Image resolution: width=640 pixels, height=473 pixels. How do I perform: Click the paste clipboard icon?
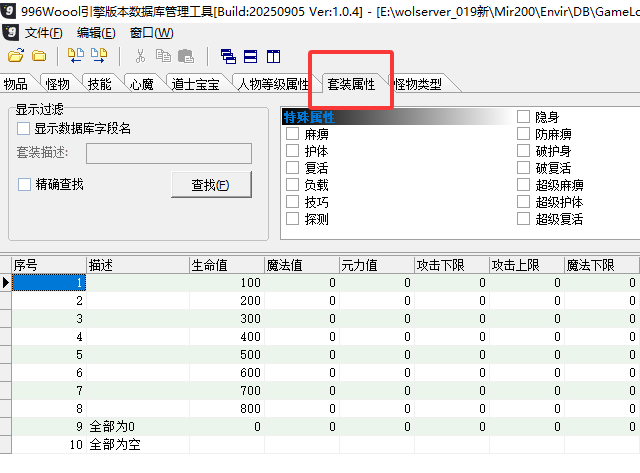tap(185, 56)
